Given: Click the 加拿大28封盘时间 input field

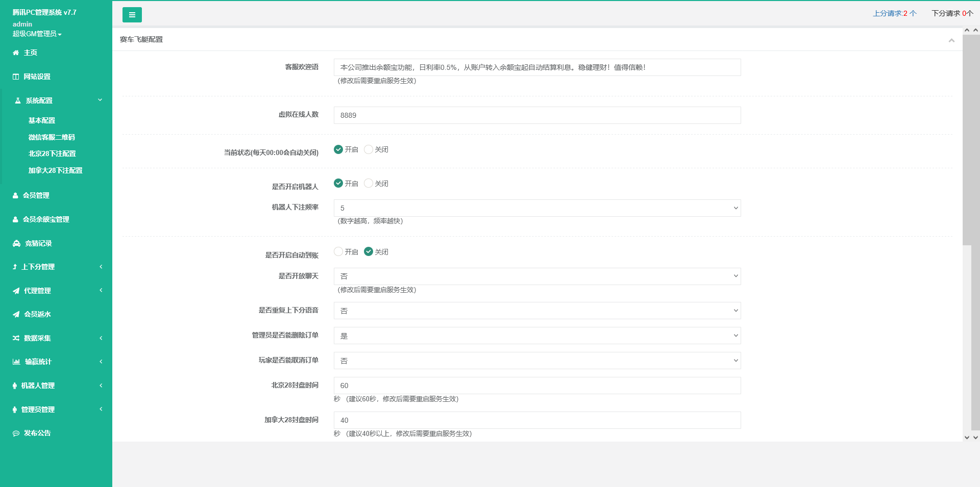Looking at the screenshot, I should click(537, 420).
